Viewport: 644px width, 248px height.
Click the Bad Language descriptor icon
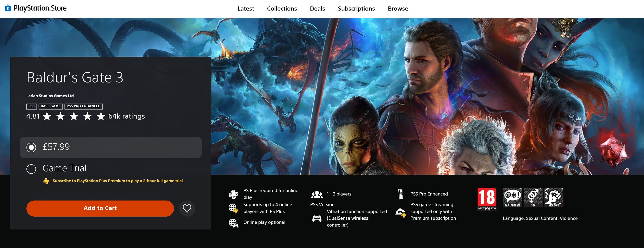[512, 197]
